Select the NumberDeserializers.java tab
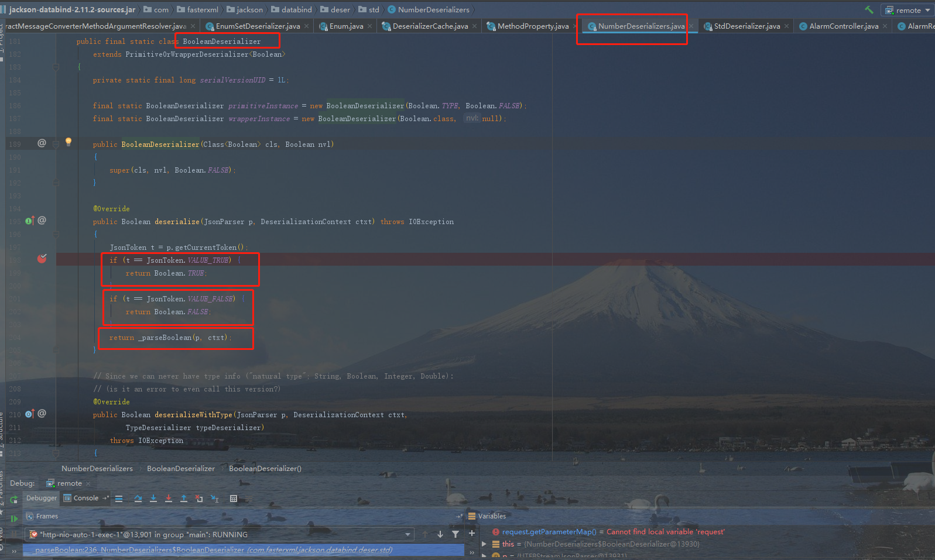The width and height of the screenshot is (935, 560). click(641, 26)
